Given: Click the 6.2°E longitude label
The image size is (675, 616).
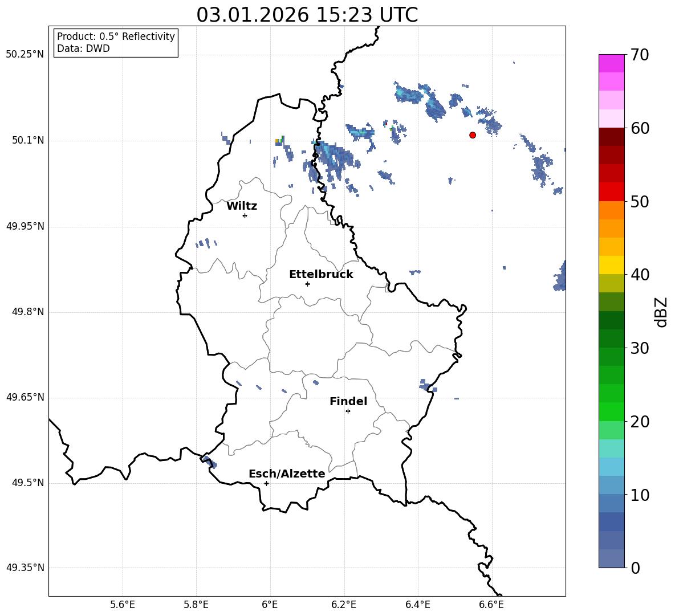Looking at the screenshot, I should (344, 605).
